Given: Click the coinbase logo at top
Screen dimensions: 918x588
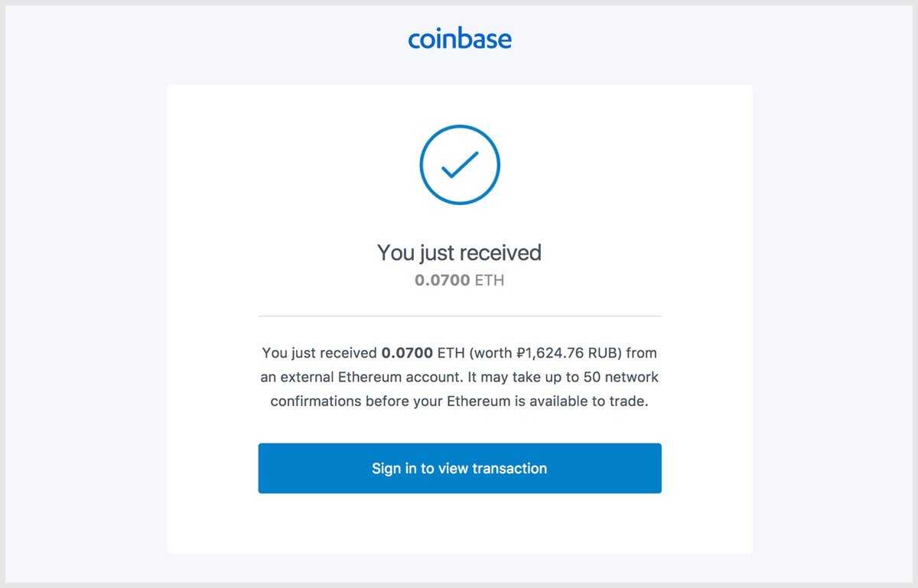Looking at the screenshot, I should (460, 39).
